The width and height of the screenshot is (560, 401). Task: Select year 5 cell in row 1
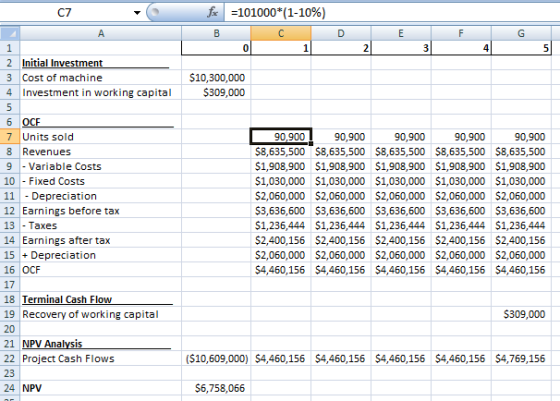521,48
